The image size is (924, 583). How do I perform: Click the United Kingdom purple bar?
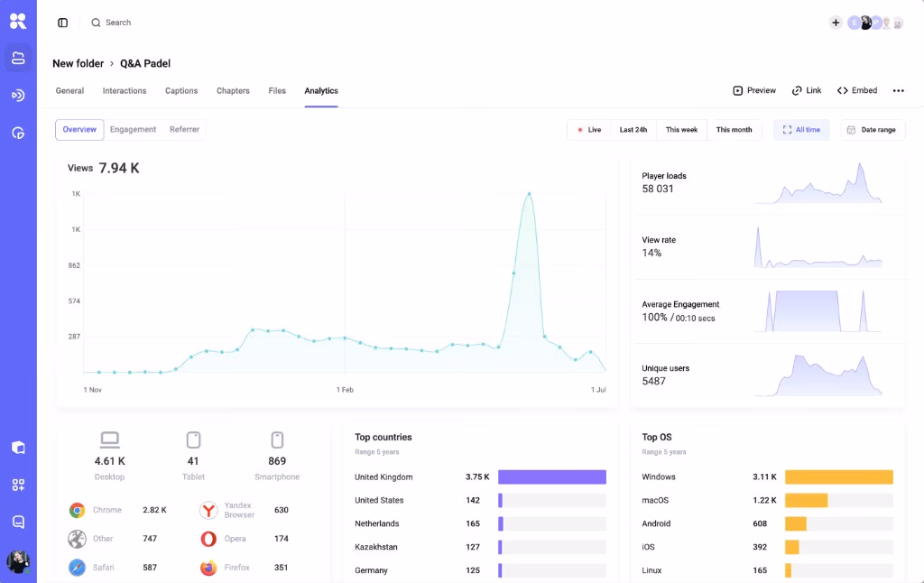coord(552,477)
